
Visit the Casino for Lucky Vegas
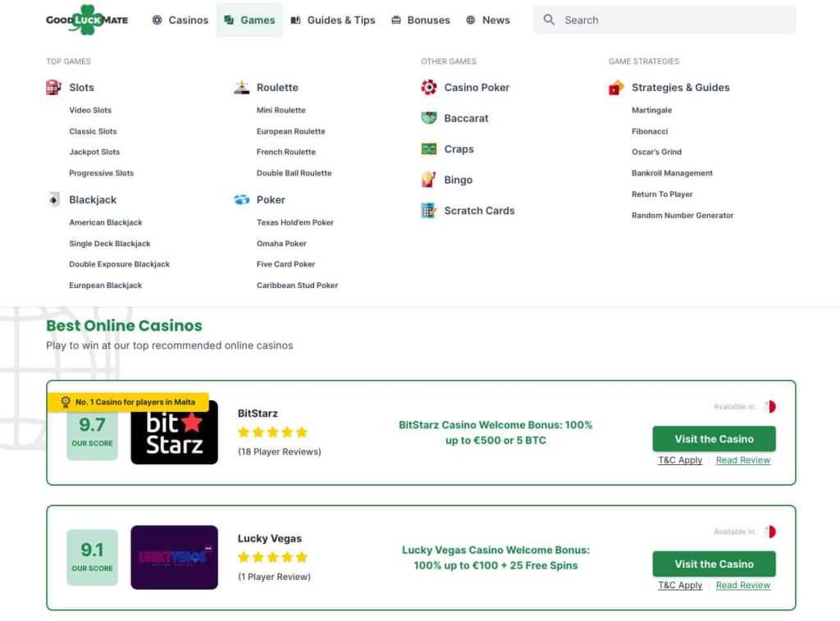coord(714,564)
